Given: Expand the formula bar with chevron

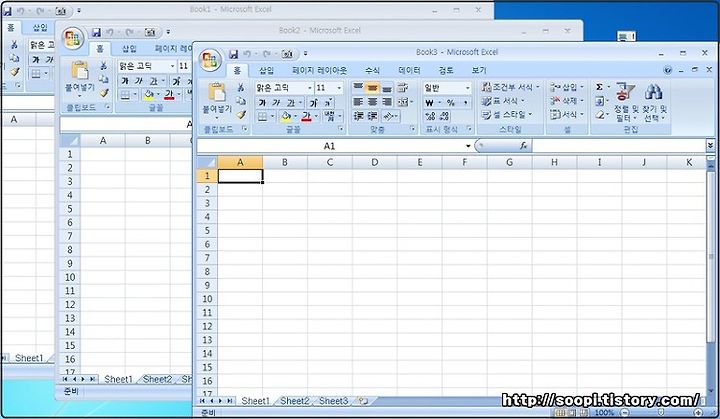Looking at the screenshot, I should tap(710, 146).
